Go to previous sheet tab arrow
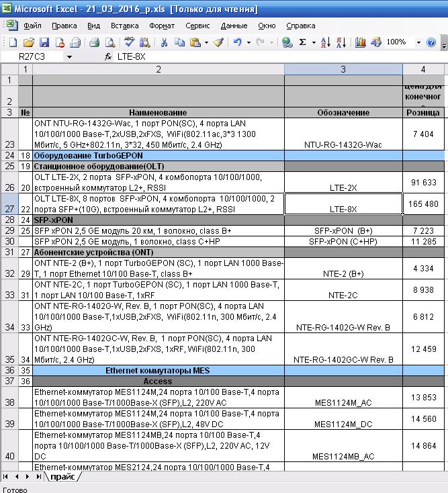 click(x=16, y=477)
